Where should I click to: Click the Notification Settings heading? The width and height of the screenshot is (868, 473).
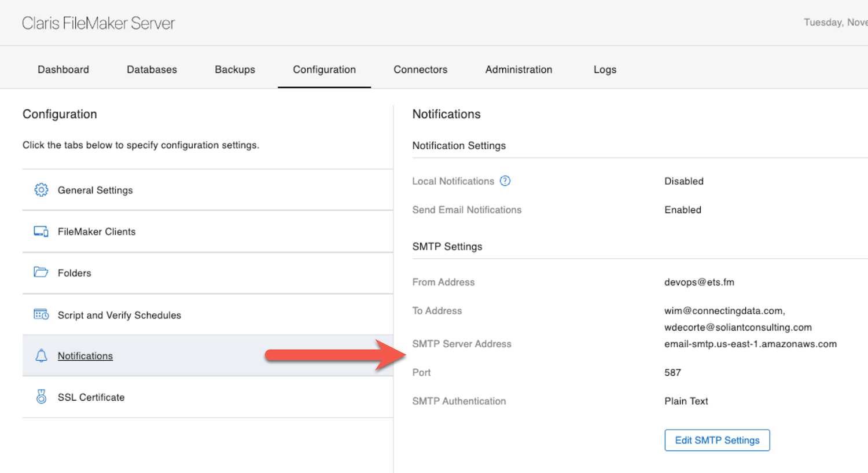[x=459, y=146]
